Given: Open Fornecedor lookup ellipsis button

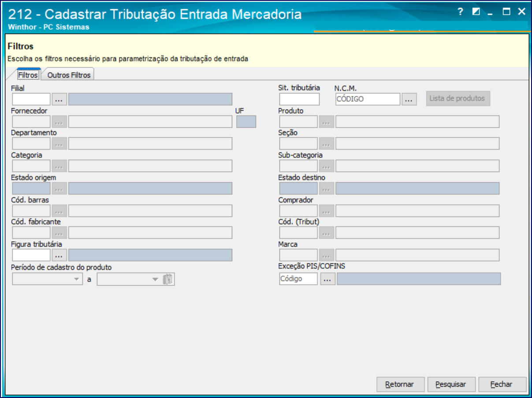Looking at the screenshot, I should tap(60, 122).
